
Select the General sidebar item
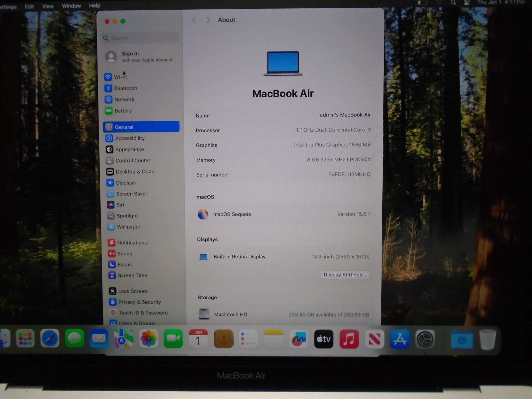(x=141, y=127)
